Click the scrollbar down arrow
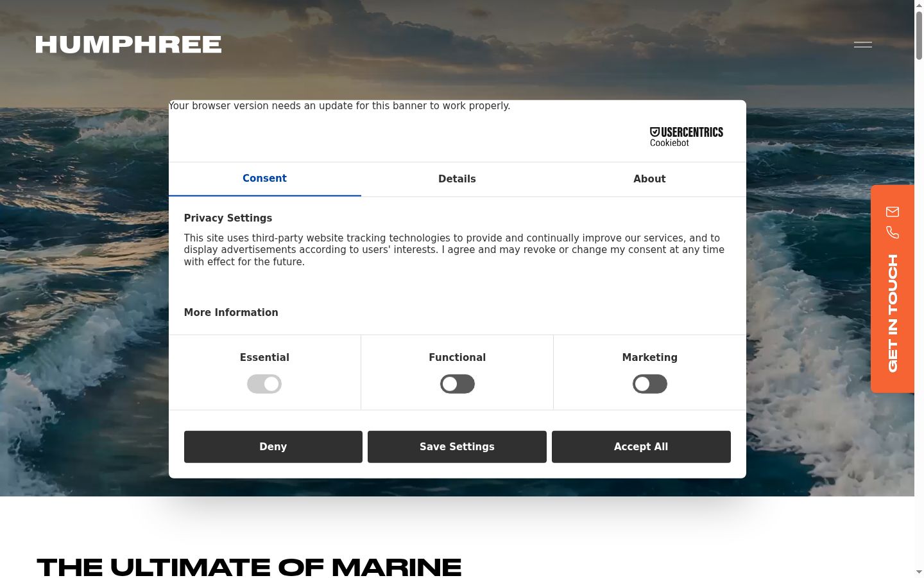 tap(919, 572)
